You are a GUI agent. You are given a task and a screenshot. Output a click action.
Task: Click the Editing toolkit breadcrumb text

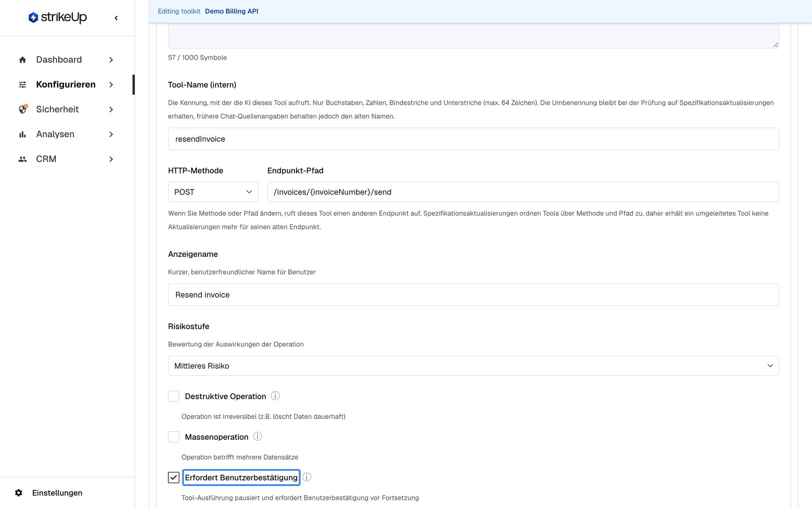179,11
